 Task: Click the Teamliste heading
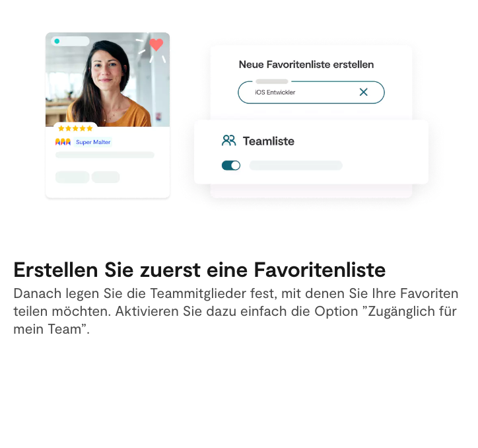click(269, 141)
